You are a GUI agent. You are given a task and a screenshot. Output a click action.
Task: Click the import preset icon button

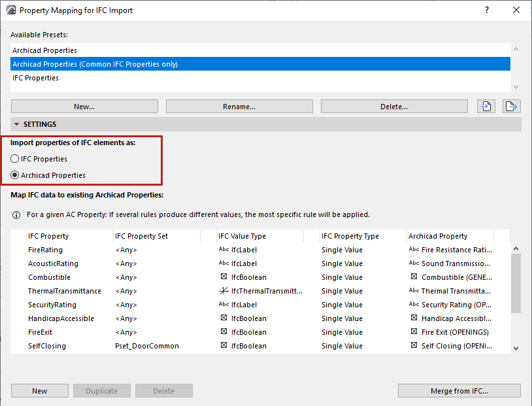point(486,107)
